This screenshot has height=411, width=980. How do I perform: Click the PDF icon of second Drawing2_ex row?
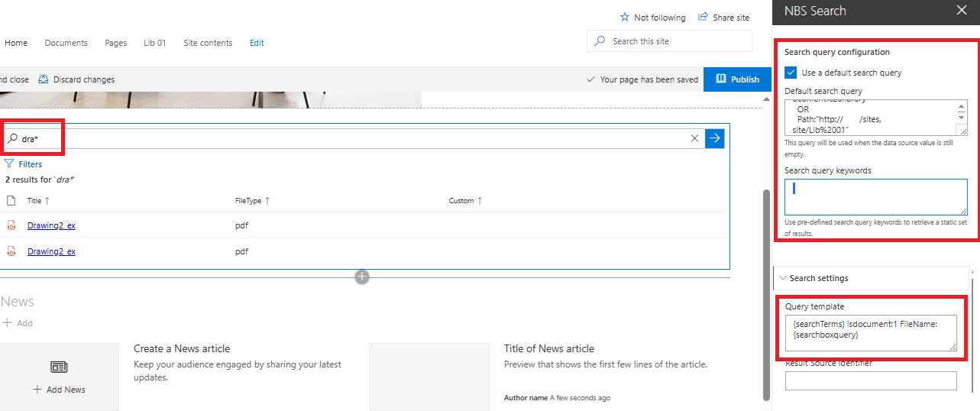pyautogui.click(x=11, y=251)
